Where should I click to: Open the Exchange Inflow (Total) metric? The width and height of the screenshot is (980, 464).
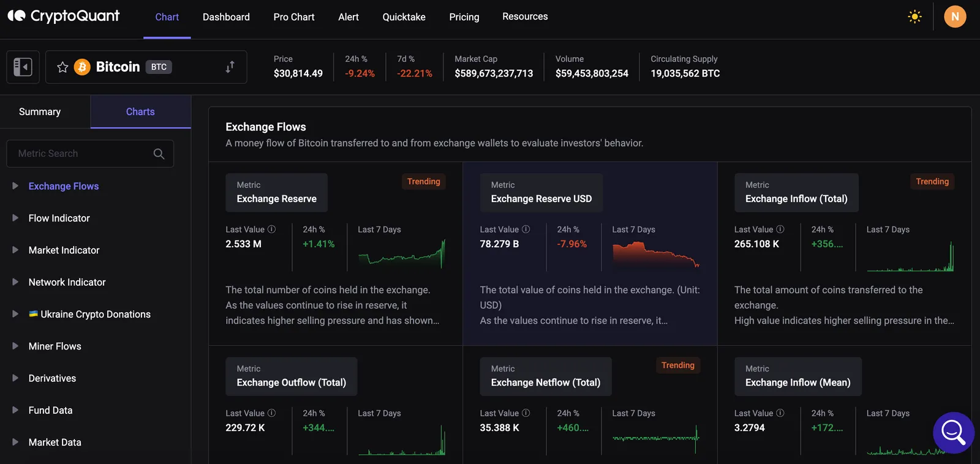tap(796, 193)
